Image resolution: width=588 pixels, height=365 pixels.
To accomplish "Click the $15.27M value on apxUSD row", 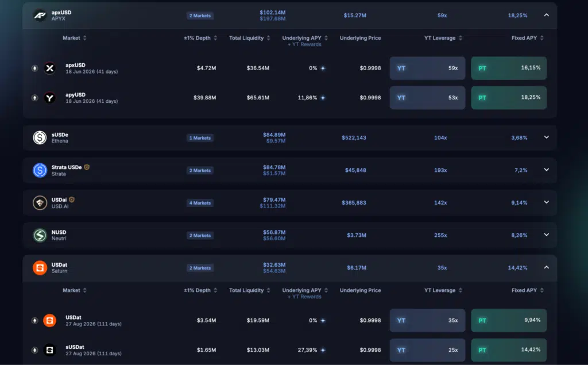I will [355, 16].
